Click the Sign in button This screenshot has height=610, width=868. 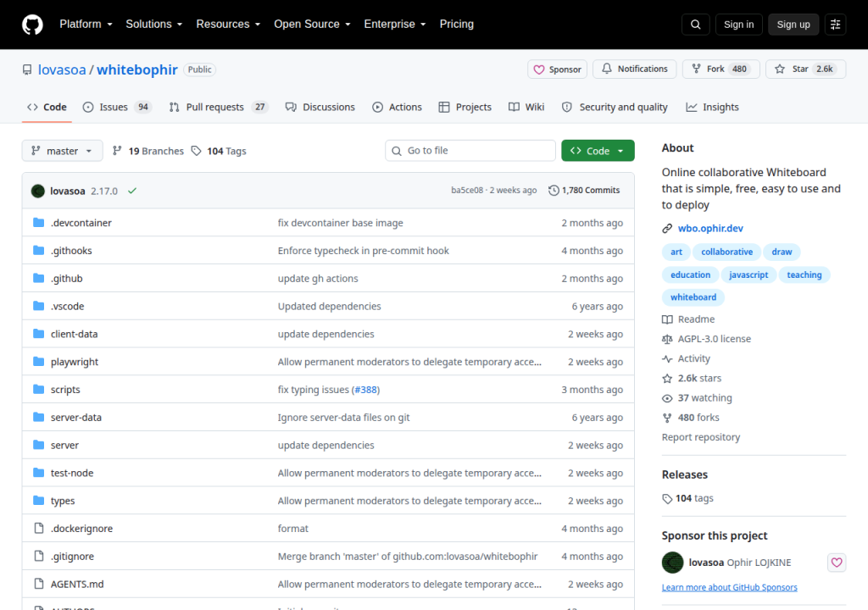[x=738, y=25]
